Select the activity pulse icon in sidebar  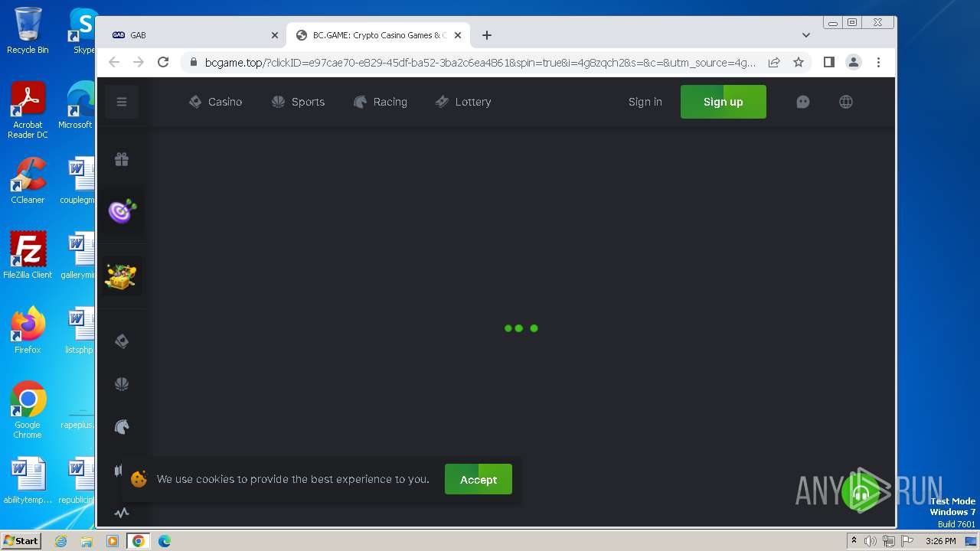122,513
